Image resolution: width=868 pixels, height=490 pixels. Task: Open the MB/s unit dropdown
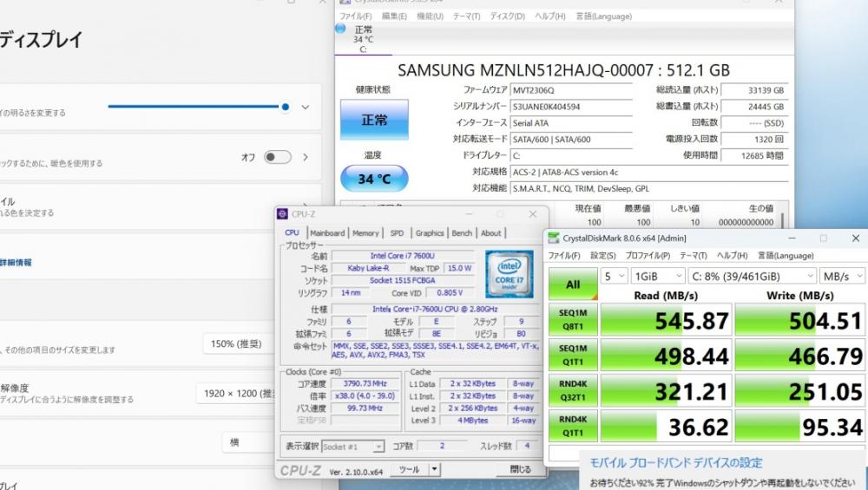(842, 276)
